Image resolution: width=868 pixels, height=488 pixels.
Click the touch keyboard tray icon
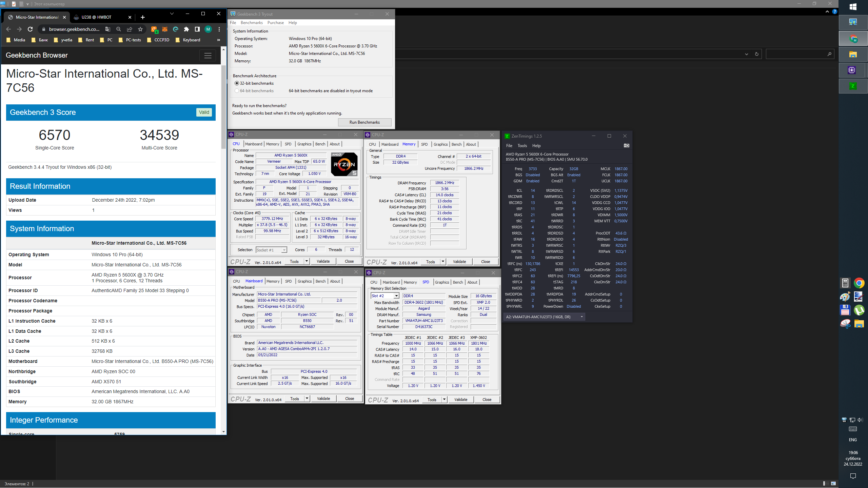[x=853, y=429]
